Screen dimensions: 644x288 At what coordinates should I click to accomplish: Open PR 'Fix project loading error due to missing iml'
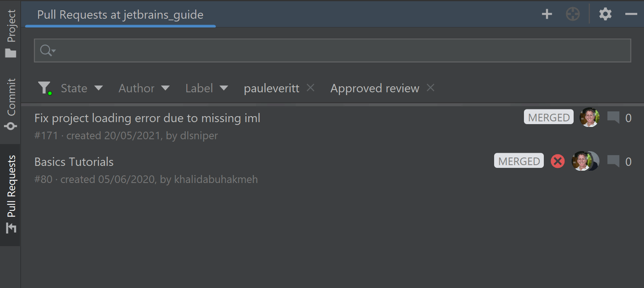147,118
